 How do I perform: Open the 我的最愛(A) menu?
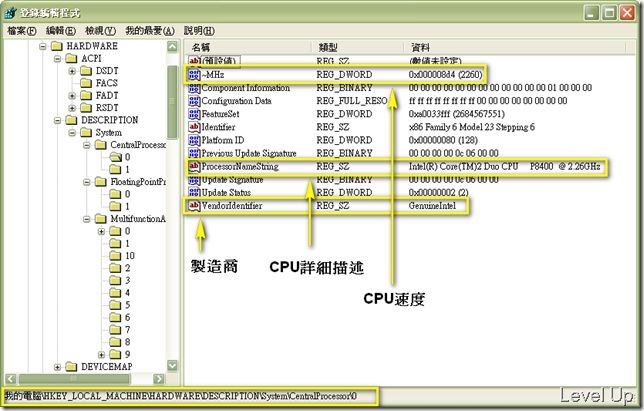150,30
